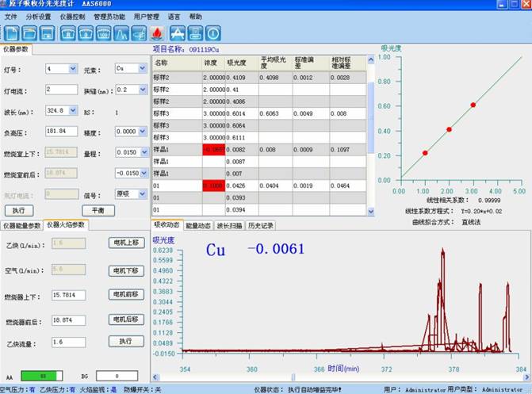Click the round power toolbar icon

(x=212, y=33)
